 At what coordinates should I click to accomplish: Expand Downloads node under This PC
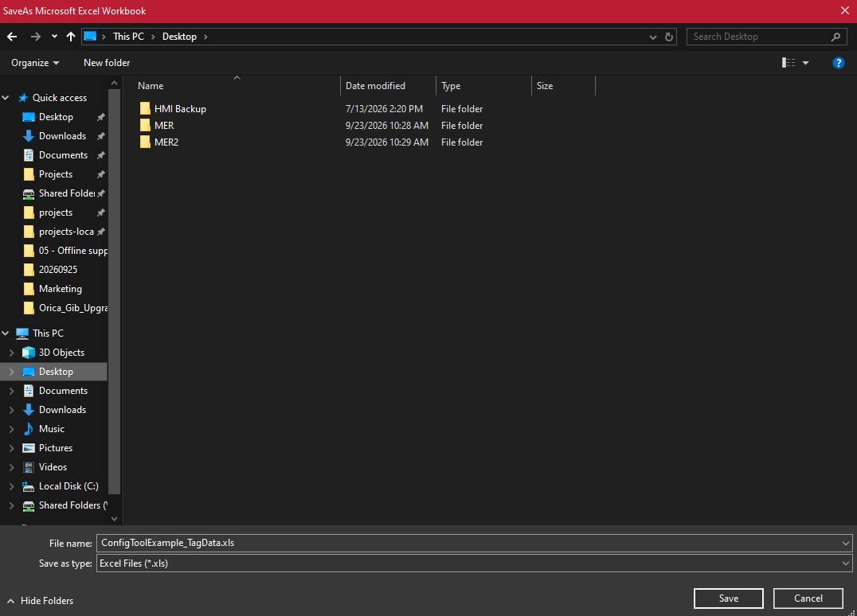(11, 410)
